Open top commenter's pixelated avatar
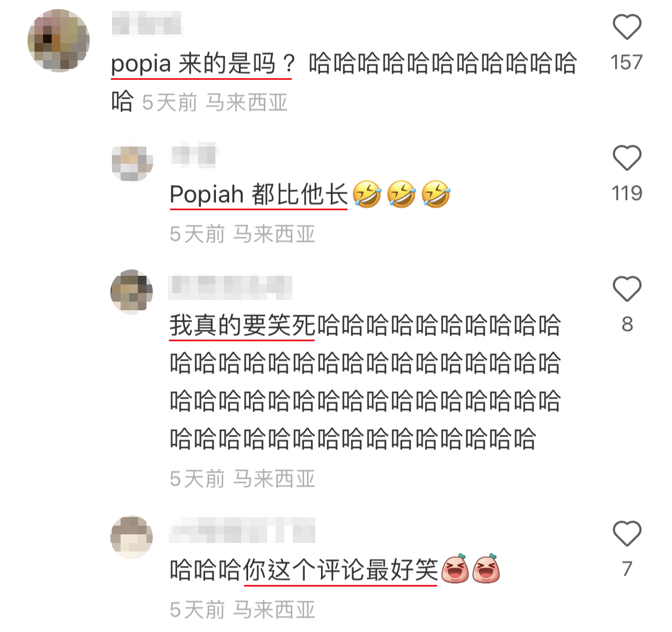672x632 pixels. (x=59, y=40)
